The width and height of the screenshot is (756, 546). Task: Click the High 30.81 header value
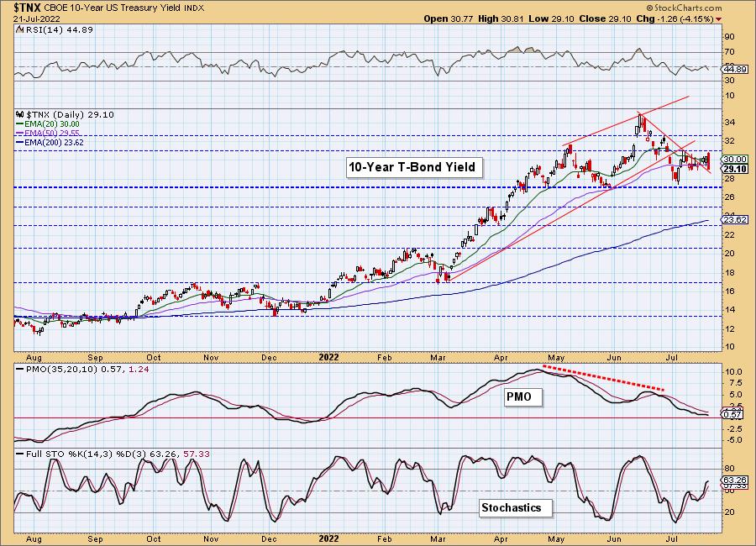click(500, 18)
